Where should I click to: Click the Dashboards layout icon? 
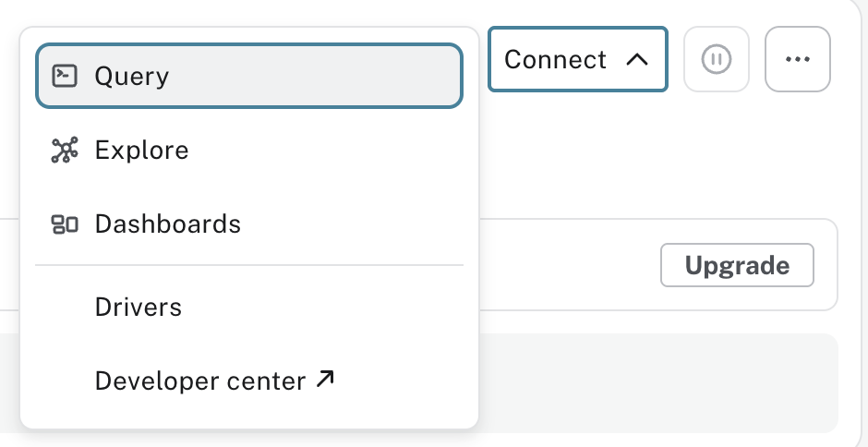coord(65,224)
